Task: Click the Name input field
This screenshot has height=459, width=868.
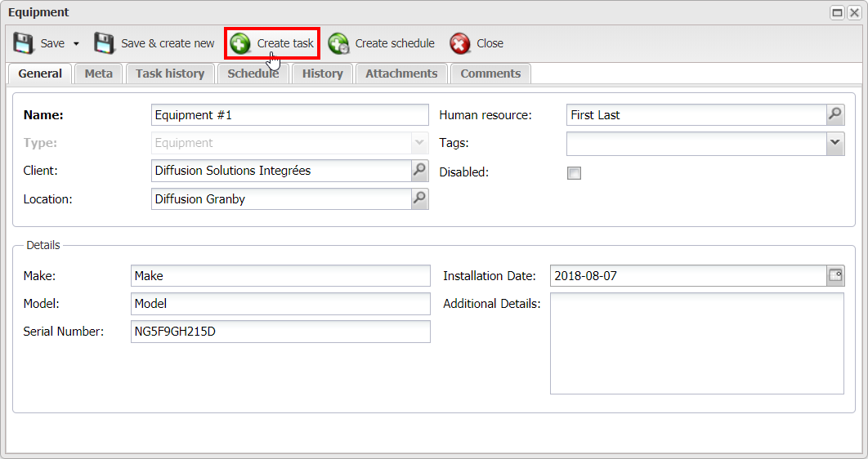Action: point(290,115)
